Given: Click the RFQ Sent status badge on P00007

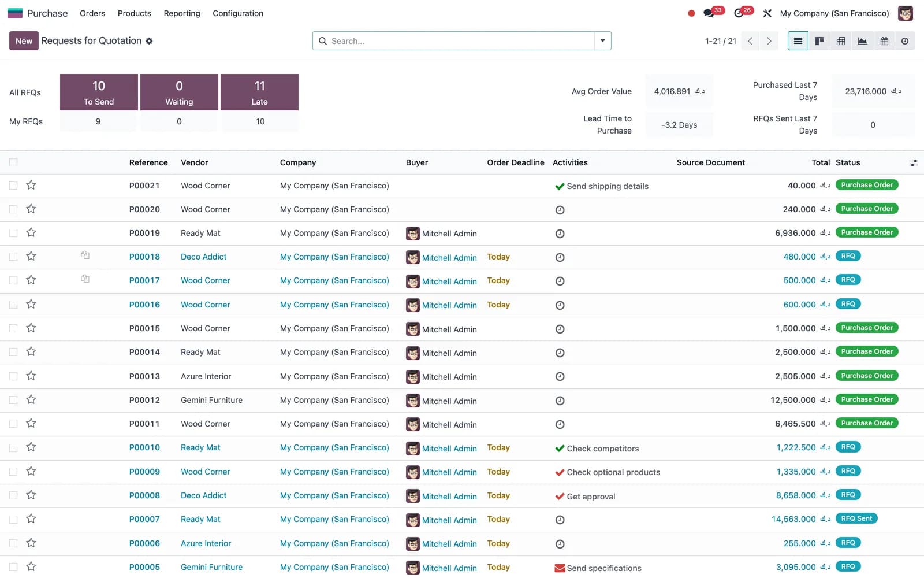Looking at the screenshot, I should pos(856,518).
